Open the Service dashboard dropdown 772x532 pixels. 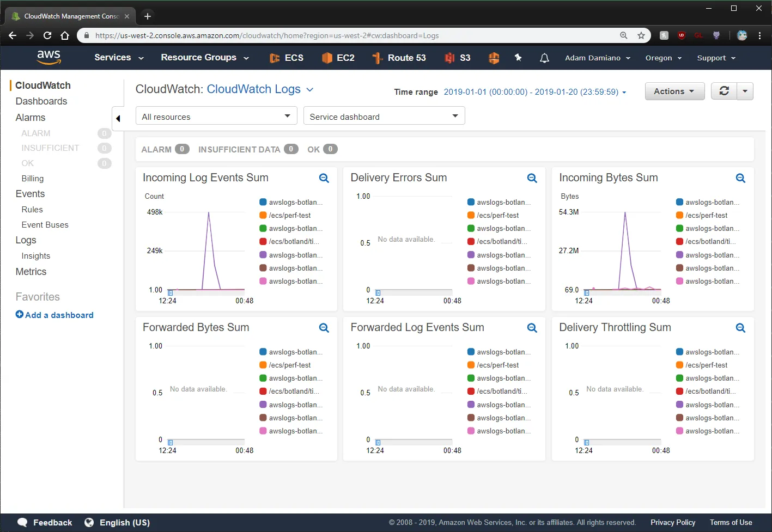coord(384,116)
